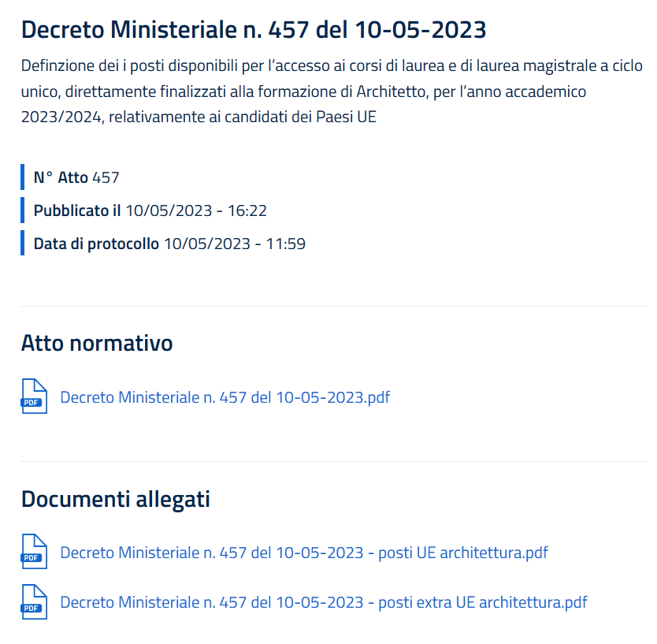
Task: Click the Pubblicato il 10/05/2023 - 16:22 line
Action: pyautogui.click(x=150, y=210)
